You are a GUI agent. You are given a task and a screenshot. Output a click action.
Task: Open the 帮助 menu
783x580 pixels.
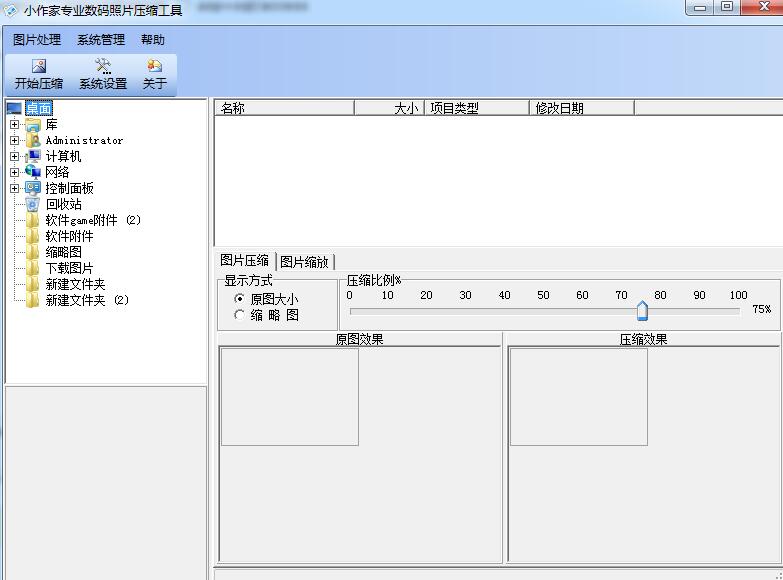point(153,40)
